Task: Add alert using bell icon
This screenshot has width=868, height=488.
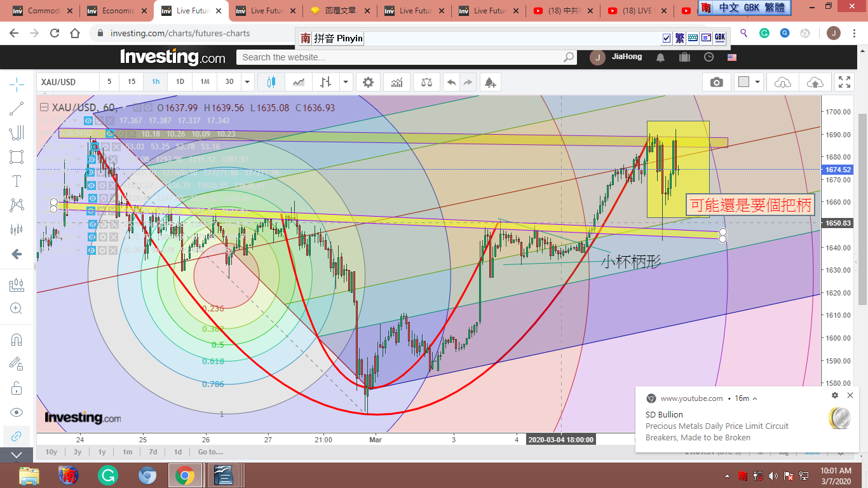Action: tap(489, 82)
